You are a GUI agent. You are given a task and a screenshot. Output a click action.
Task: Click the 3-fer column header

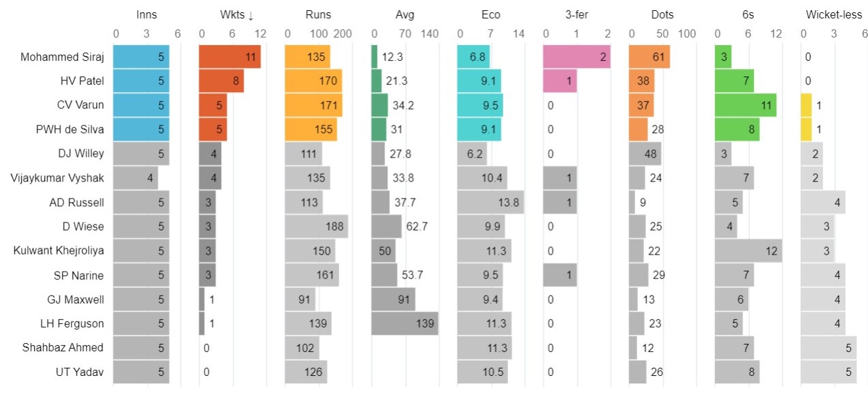point(576,16)
